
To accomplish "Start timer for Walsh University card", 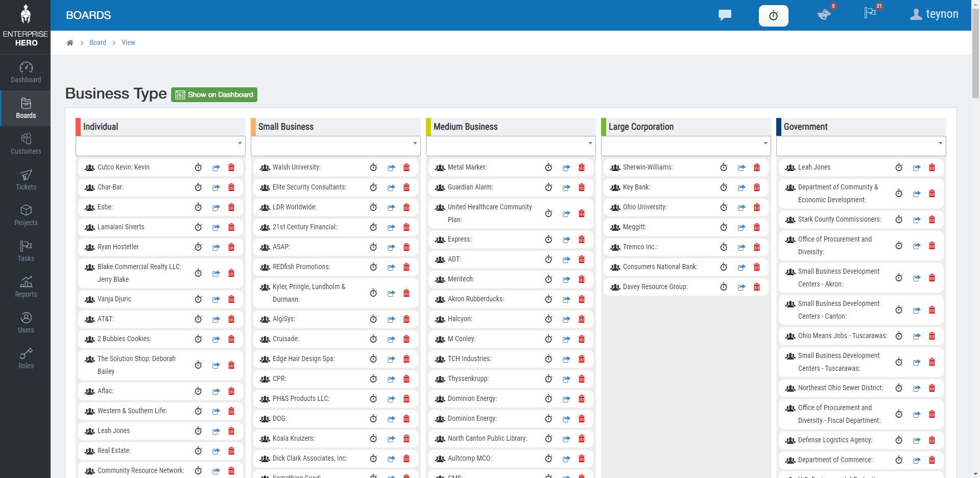I will 373,168.
